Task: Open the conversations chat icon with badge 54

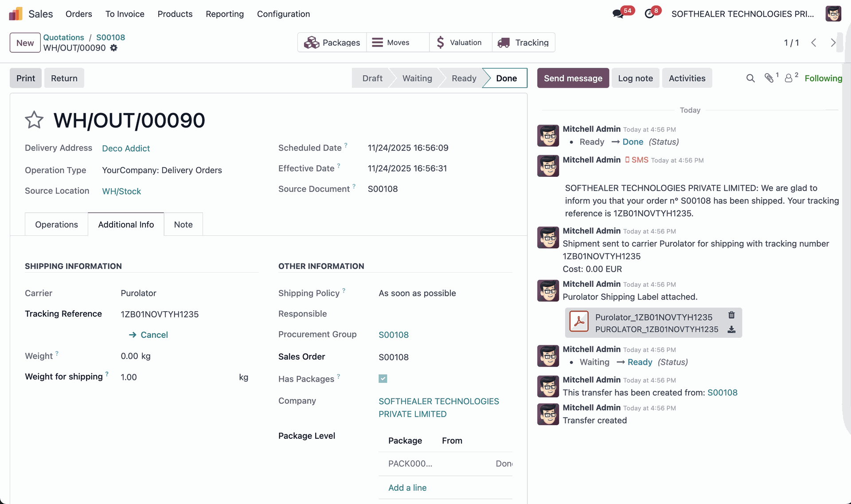Action: pyautogui.click(x=618, y=14)
